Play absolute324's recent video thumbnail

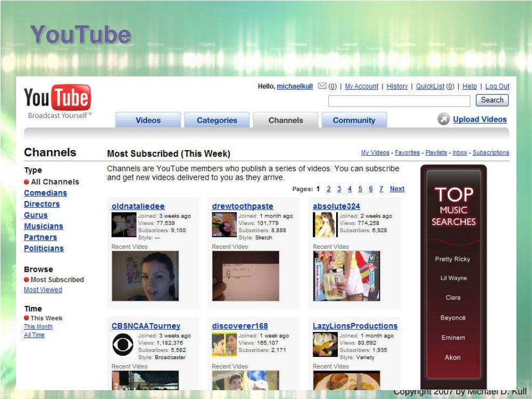point(347,276)
